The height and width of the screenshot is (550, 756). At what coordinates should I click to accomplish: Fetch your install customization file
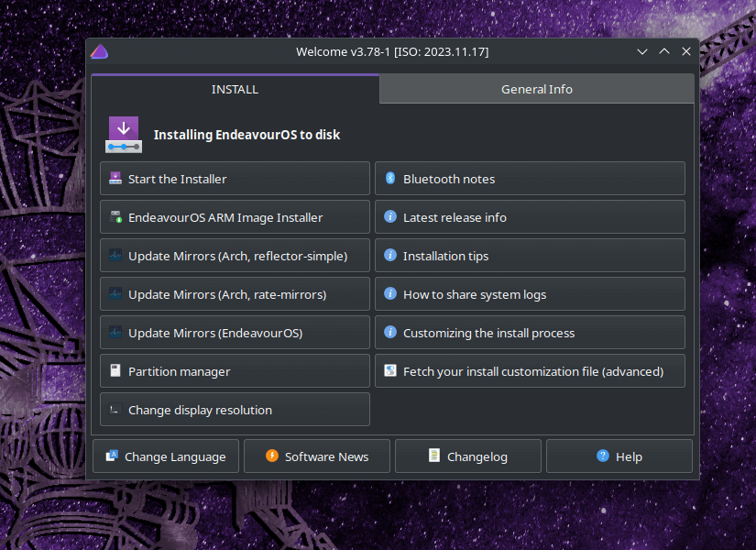[530, 370]
